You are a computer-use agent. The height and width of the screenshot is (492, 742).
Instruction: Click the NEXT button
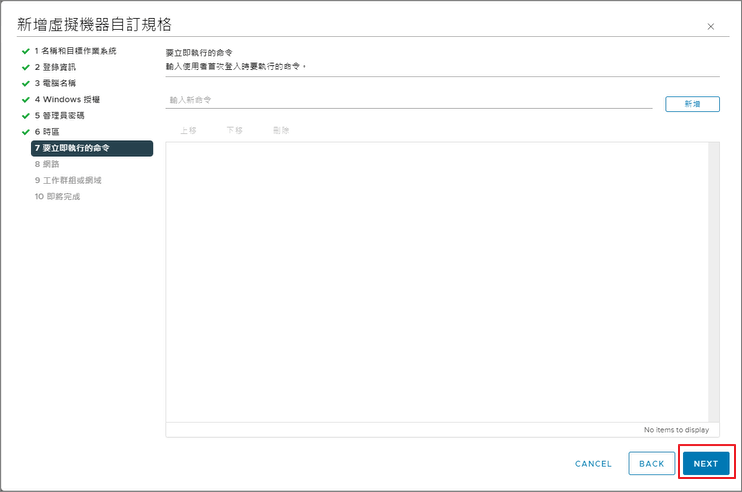coord(706,464)
